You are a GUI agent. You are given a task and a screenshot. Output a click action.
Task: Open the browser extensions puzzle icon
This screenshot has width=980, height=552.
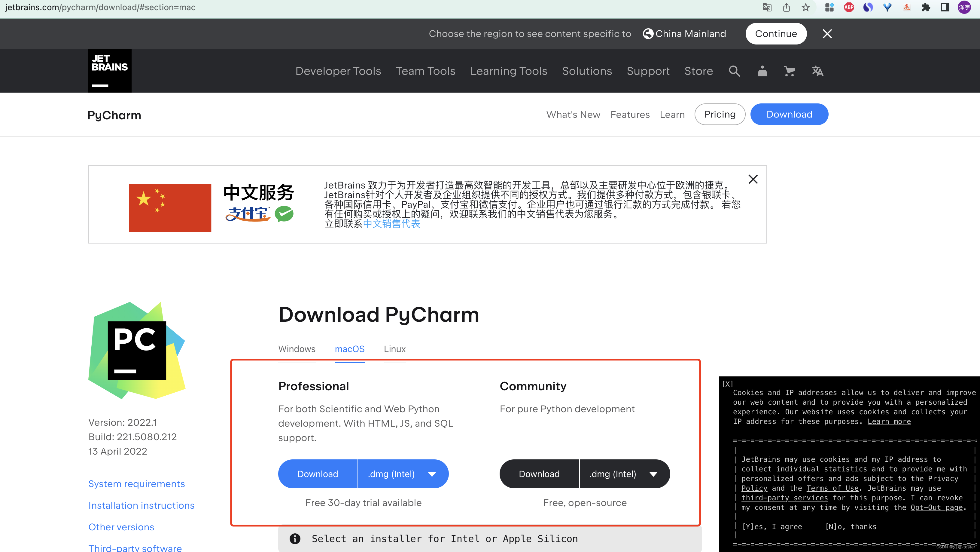926,8
